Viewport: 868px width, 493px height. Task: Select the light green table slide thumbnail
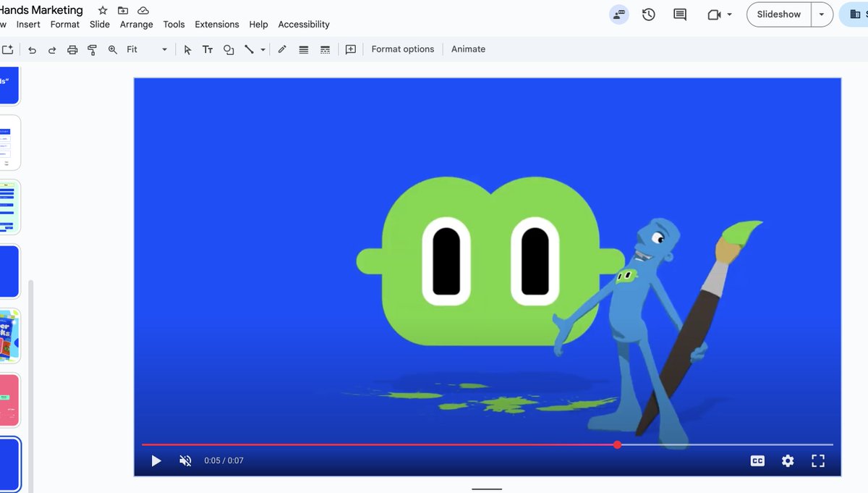(x=9, y=207)
